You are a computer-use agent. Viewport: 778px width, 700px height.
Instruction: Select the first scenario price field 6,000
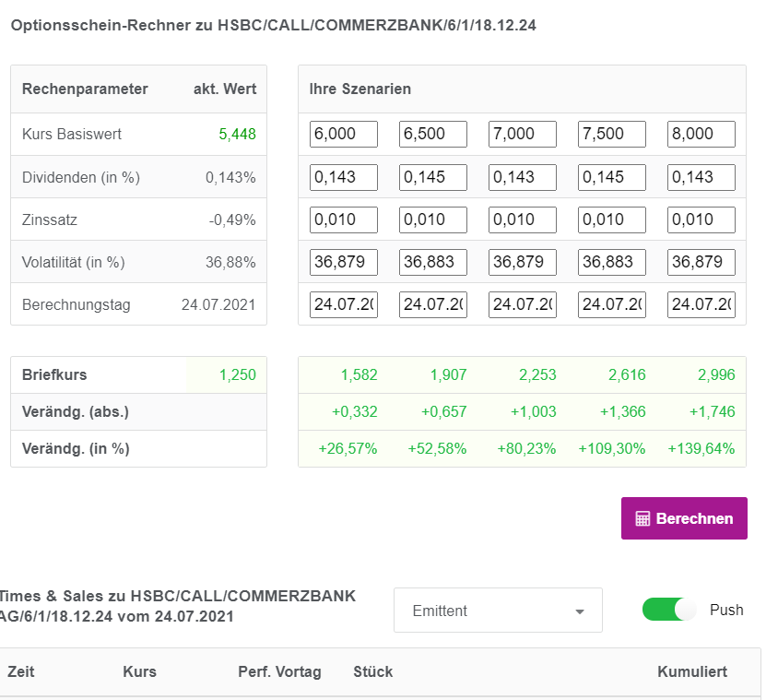(x=343, y=134)
